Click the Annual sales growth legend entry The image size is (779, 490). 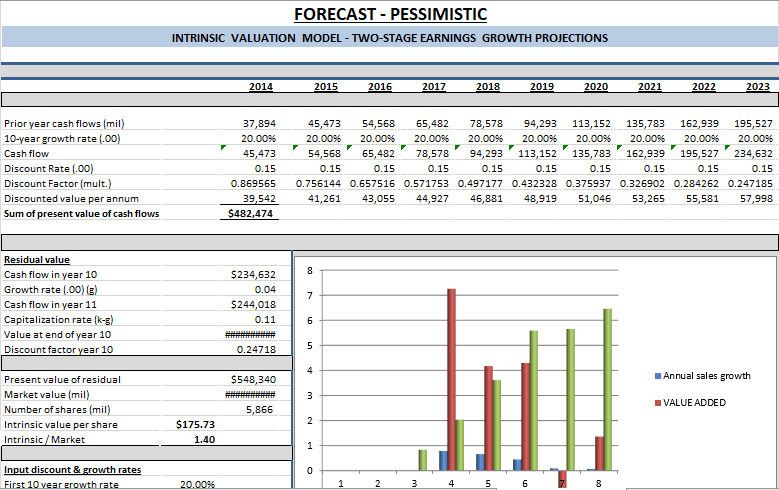(x=702, y=376)
